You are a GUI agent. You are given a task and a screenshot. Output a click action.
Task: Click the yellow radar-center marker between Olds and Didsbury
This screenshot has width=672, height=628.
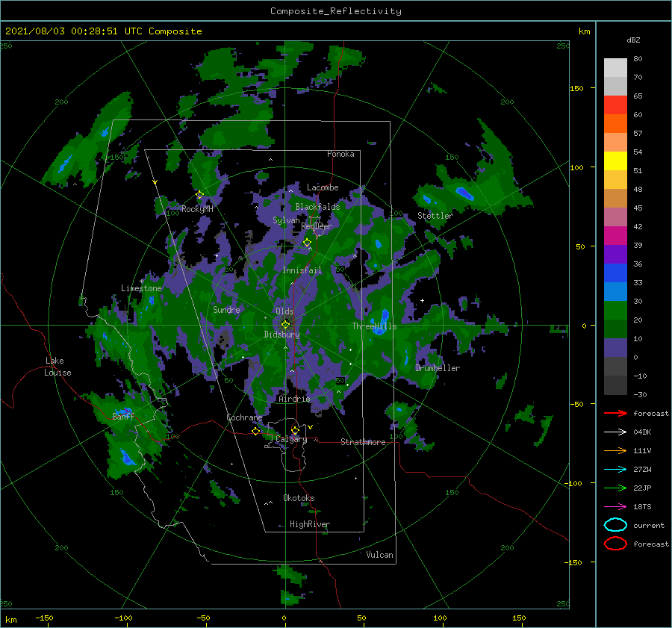(x=285, y=325)
